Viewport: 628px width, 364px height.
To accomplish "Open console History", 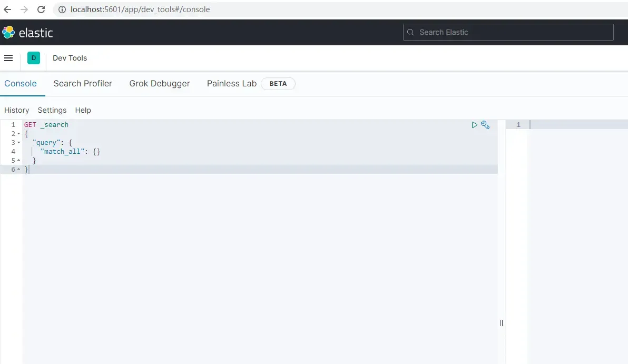I will click(x=16, y=110).
